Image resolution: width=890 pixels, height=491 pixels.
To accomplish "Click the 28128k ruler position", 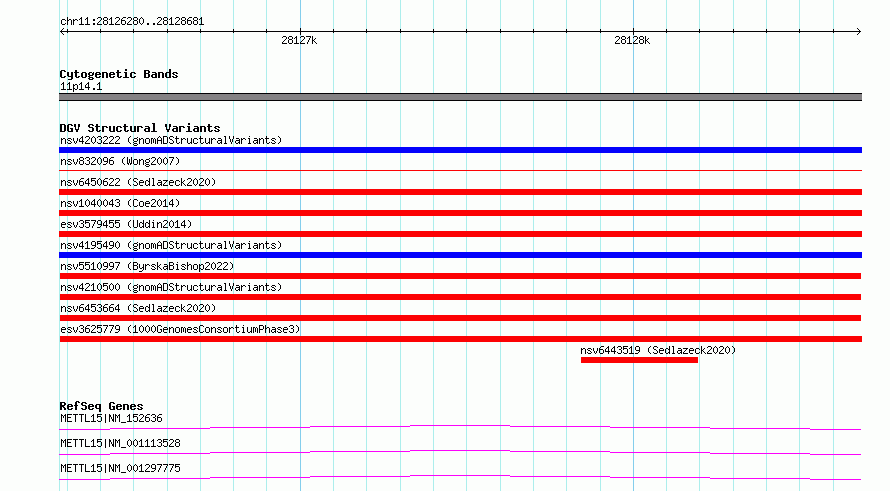I will [632, 40].
